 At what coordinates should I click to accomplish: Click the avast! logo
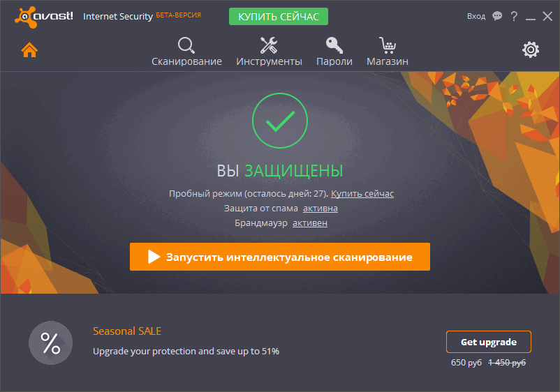click(44, 17)
